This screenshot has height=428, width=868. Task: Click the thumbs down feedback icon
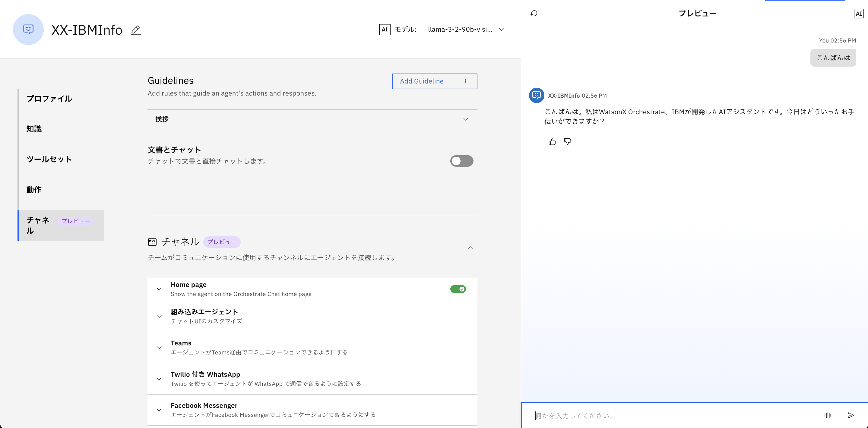click(567, 142)
